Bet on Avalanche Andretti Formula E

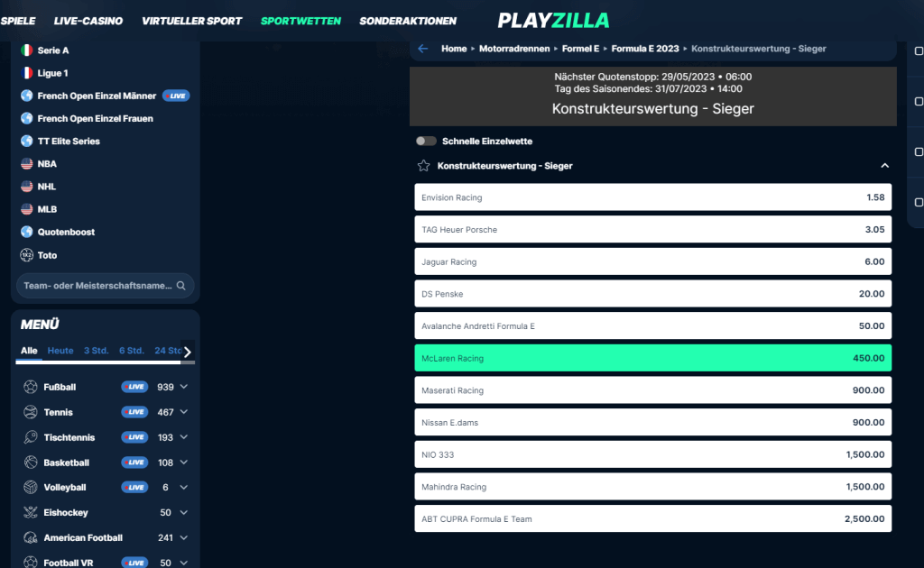(x=653, y=325)
